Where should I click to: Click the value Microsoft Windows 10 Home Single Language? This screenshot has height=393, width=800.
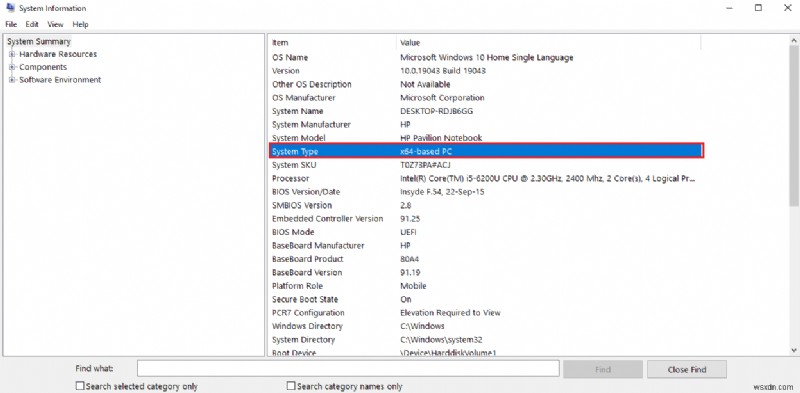486,58
